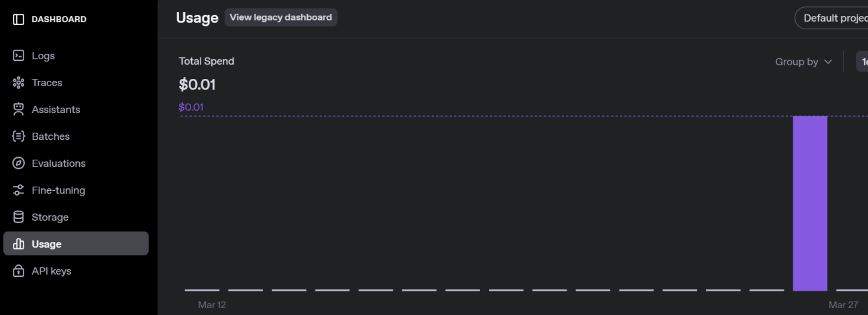Click the Fine-tuning sliders icon

(18, 190)
